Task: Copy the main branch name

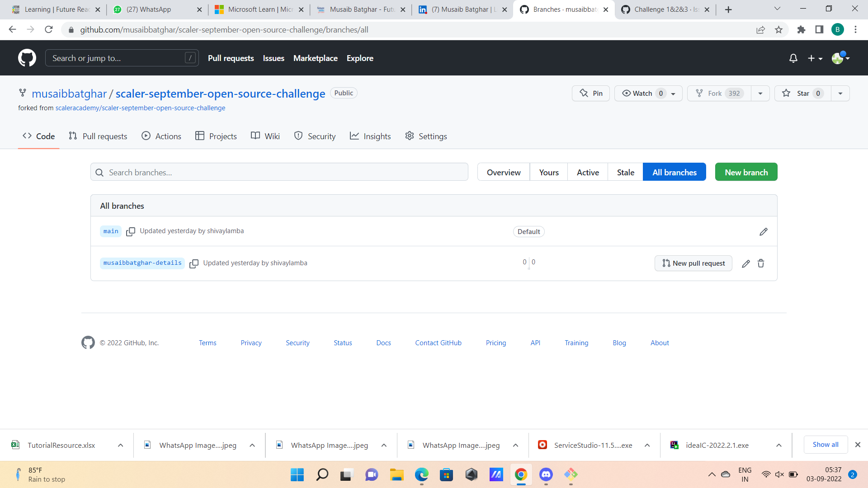Action: (x=131, y=231)
